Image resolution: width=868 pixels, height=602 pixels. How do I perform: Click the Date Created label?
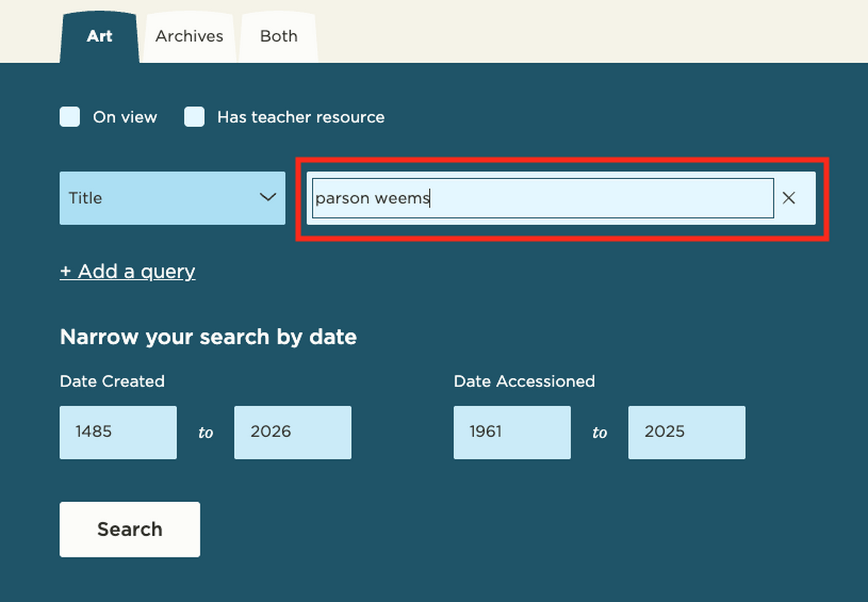click(x=112, y=381)
